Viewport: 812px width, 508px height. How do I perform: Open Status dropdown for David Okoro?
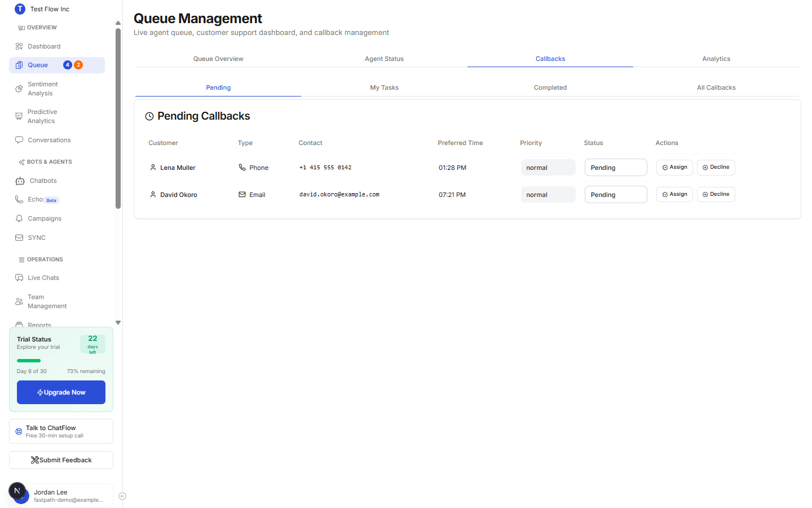coord(616,195)
